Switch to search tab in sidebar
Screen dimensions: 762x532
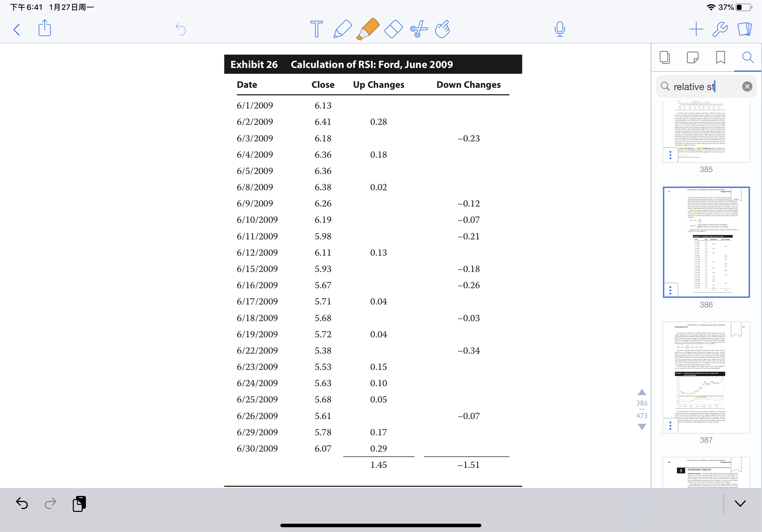[x=748, y=57]
